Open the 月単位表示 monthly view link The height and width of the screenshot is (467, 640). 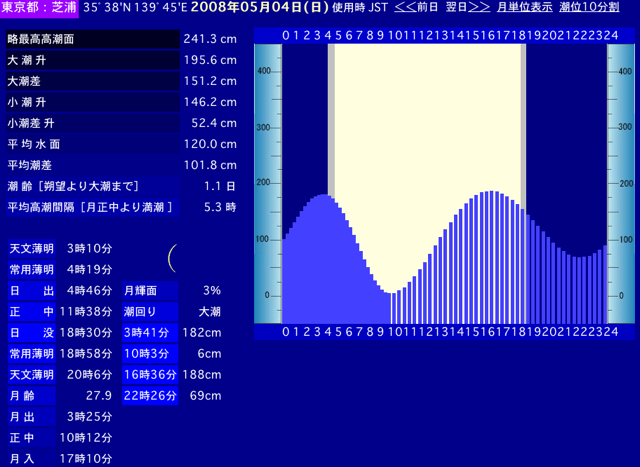524,7
